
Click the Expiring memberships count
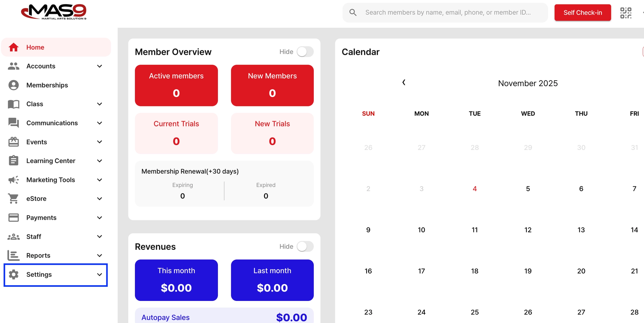(183, 196)
